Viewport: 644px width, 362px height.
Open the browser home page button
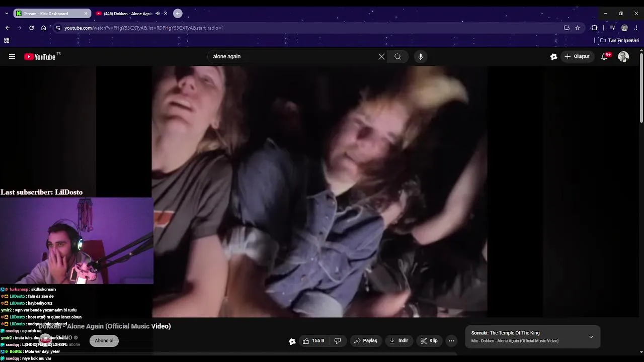[x=44, y=28]
